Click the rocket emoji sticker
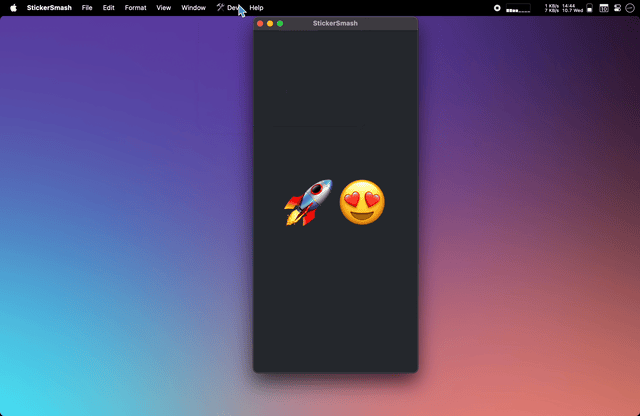This screenshot has height=416, width=640. (x=308, y=202)
